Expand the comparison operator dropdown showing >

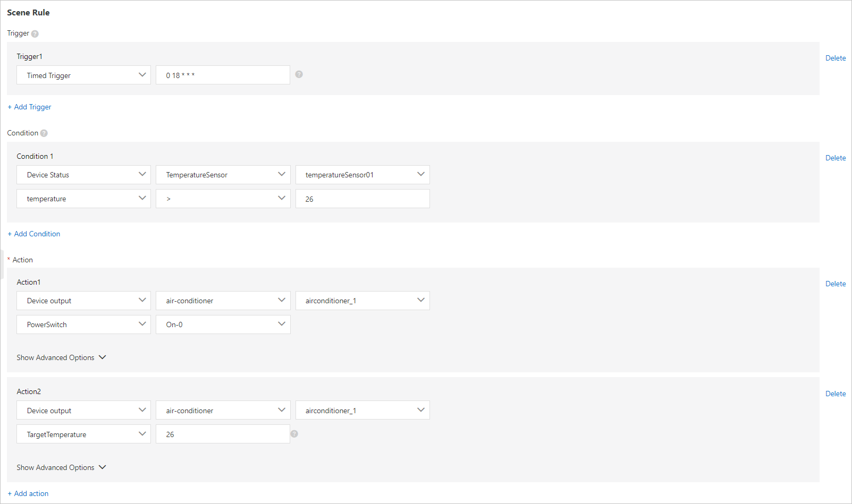[223, 198]
